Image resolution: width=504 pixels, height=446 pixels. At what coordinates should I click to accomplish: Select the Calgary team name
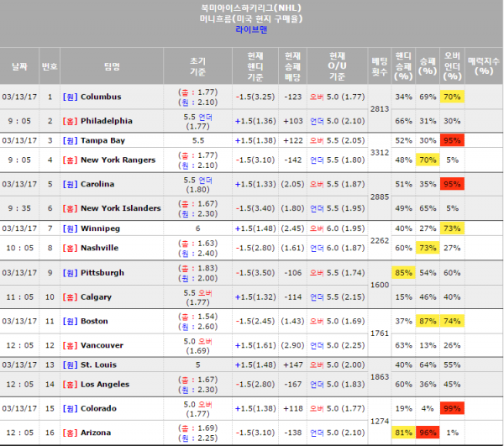pyautogui.click(x=96, y=297)
